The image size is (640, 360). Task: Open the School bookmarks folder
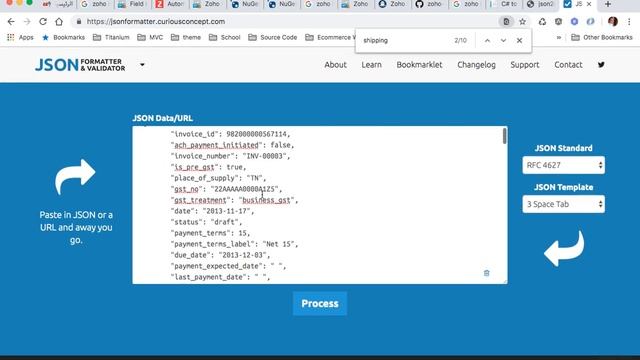[224, 38]
